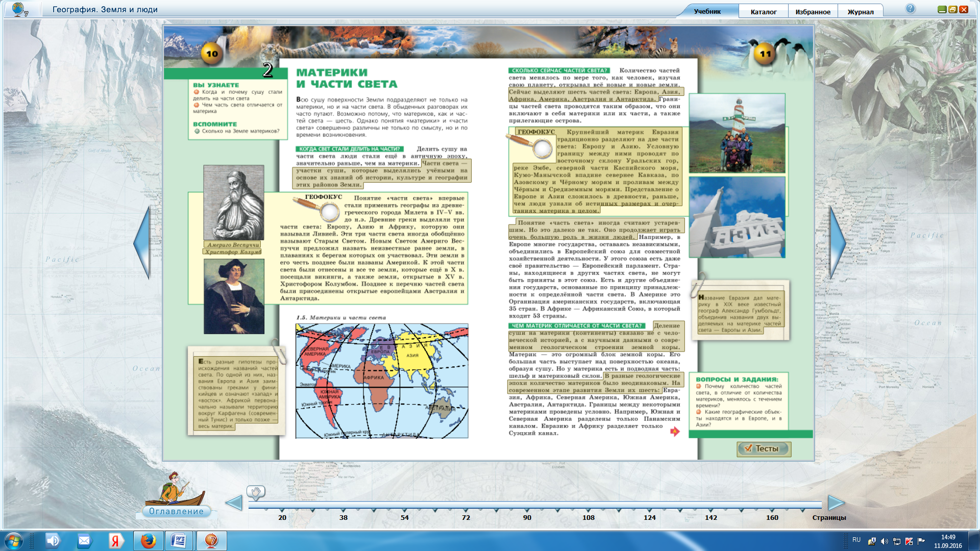Switch to the Журнал tab
This screenshot has height=551, width=980.
pyautogui.click(x=861, y=12)
